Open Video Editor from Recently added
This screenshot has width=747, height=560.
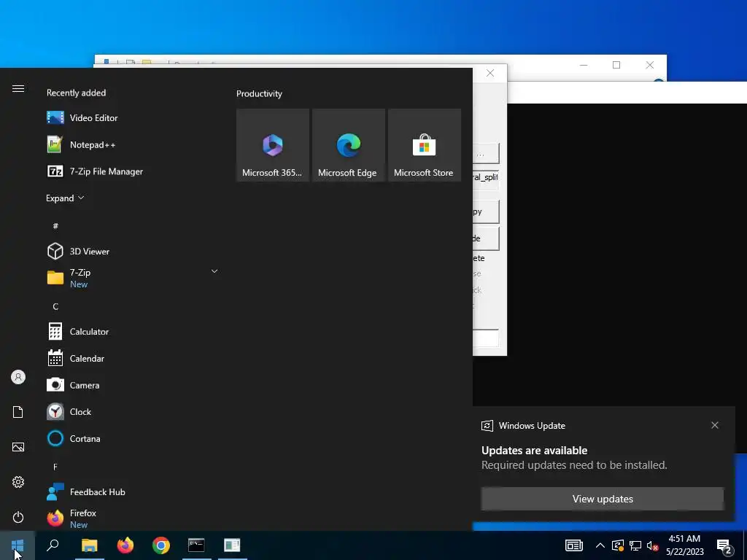[x=133, y=117]
